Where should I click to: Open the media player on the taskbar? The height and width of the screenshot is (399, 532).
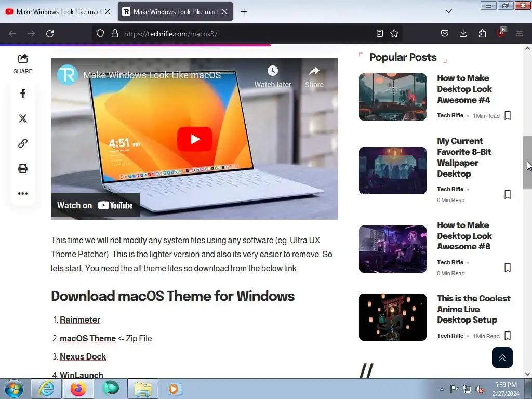click(x=175, y=389)
